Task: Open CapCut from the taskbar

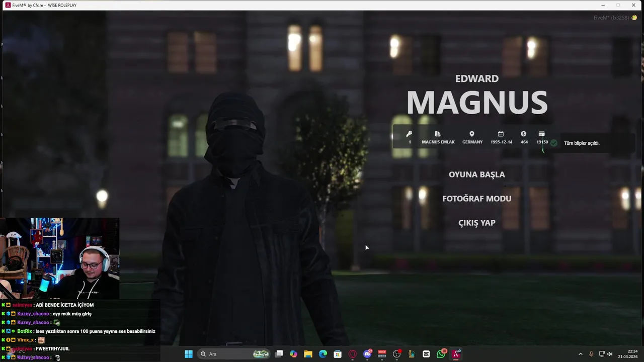Action: coord(426,354)
